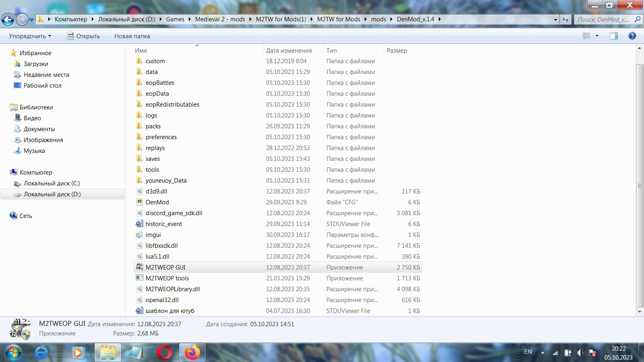Select the youneuoy_Data folder icon

click(x=139, y=180)
